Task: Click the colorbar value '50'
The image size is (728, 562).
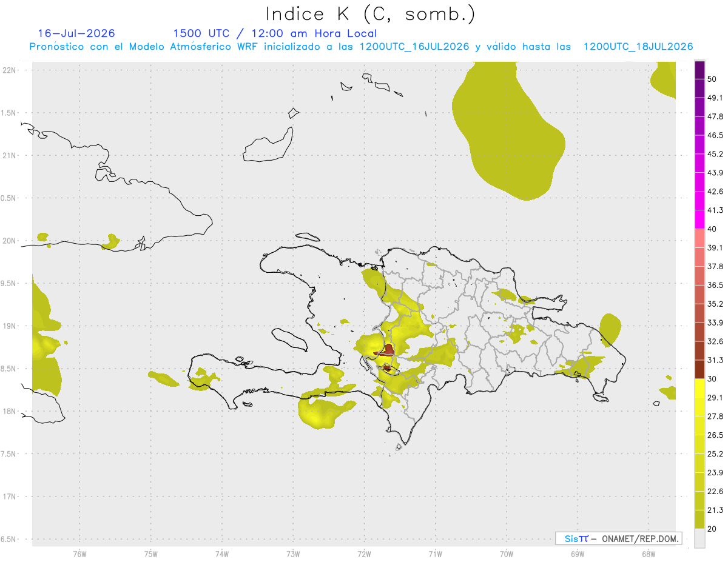Action: (x=712, y=79)
